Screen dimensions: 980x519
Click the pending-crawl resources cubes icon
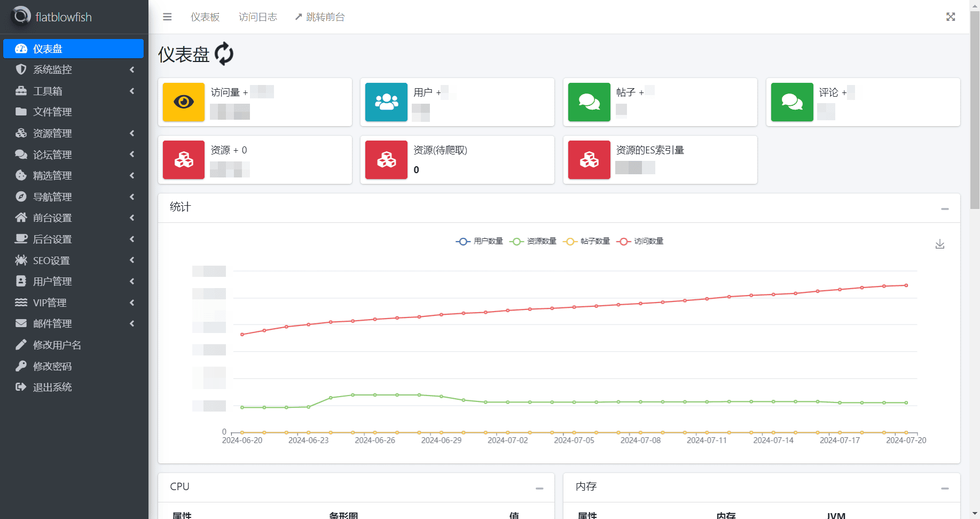386,160
